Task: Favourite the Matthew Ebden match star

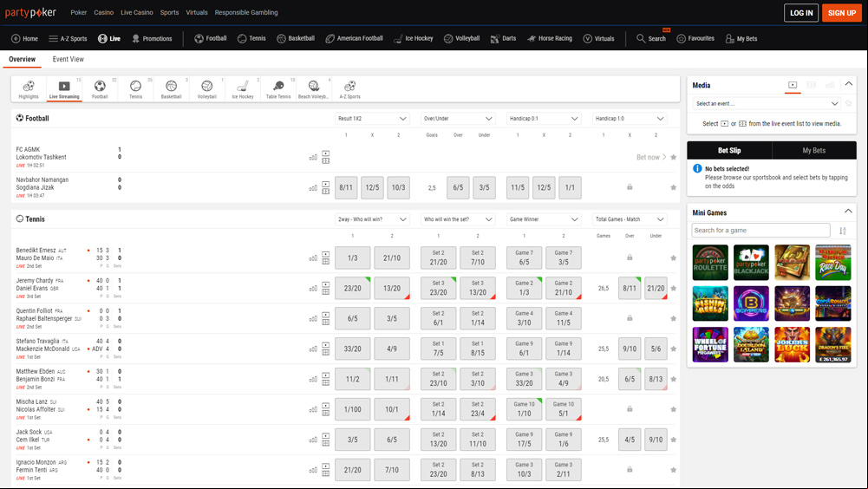Action: (673, 380)
